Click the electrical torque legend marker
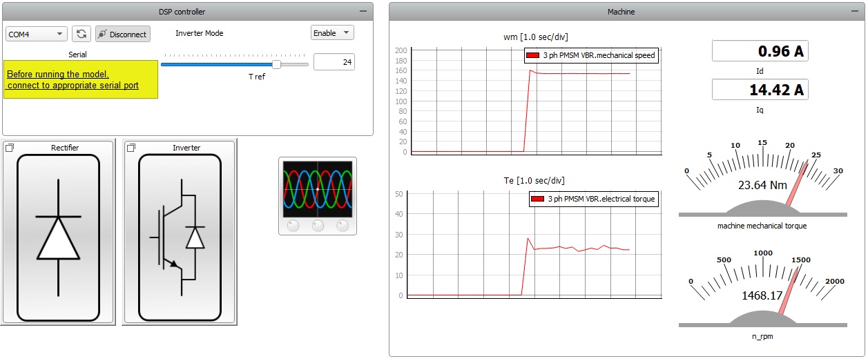 pos(538,199)
